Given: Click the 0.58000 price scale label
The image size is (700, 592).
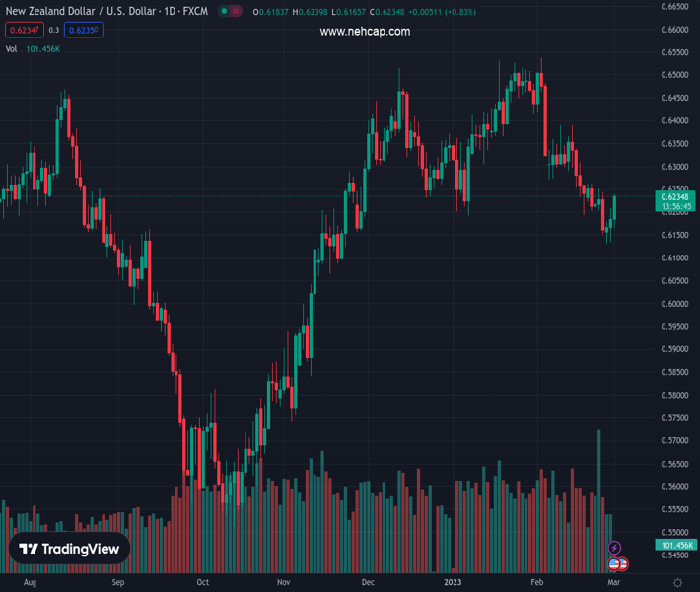Looking at the screenshot, I should pyautogui.click(x=674, y=395).
